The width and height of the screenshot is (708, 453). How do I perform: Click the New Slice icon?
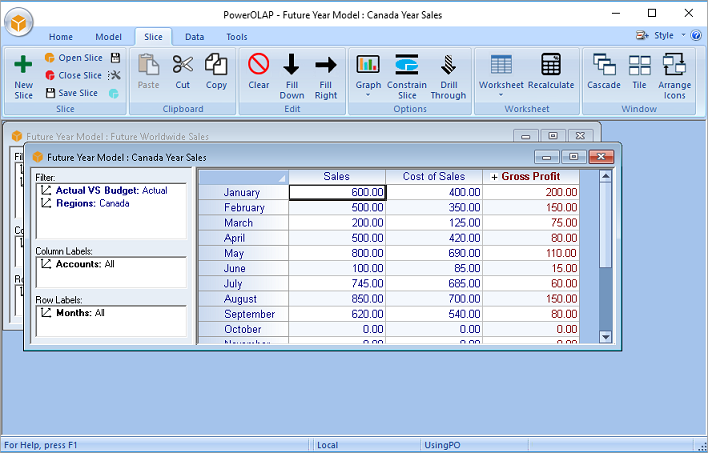coord(23,75)
